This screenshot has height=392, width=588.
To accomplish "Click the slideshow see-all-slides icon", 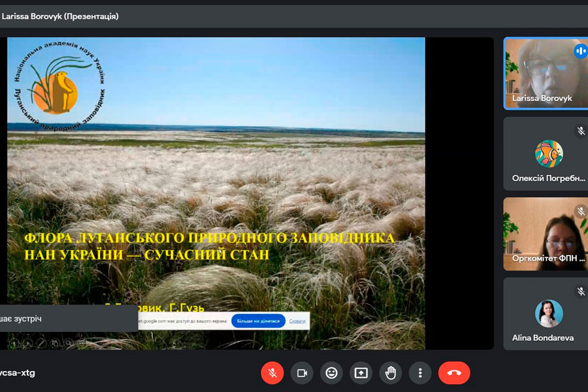I will coord(55,343).
